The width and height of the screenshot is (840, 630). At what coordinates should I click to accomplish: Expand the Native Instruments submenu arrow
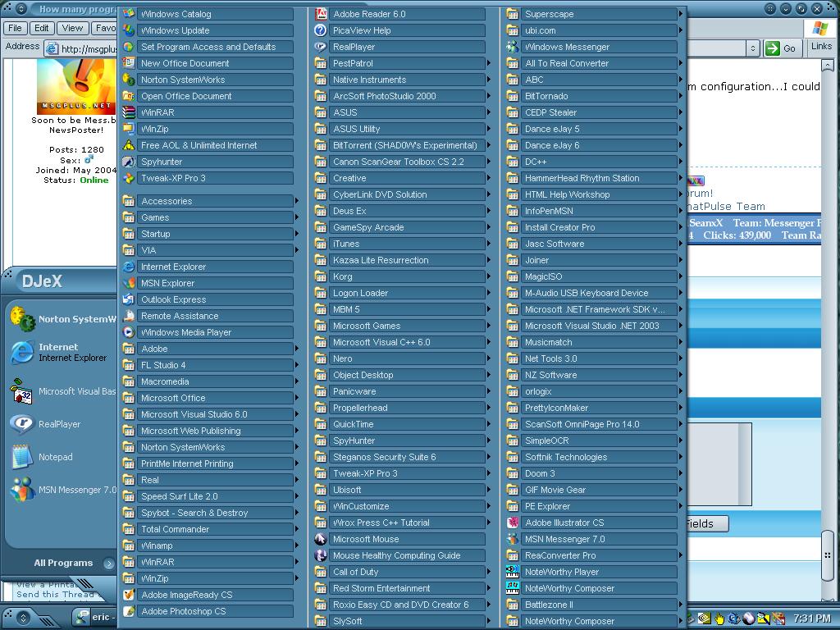click(489, 80)
